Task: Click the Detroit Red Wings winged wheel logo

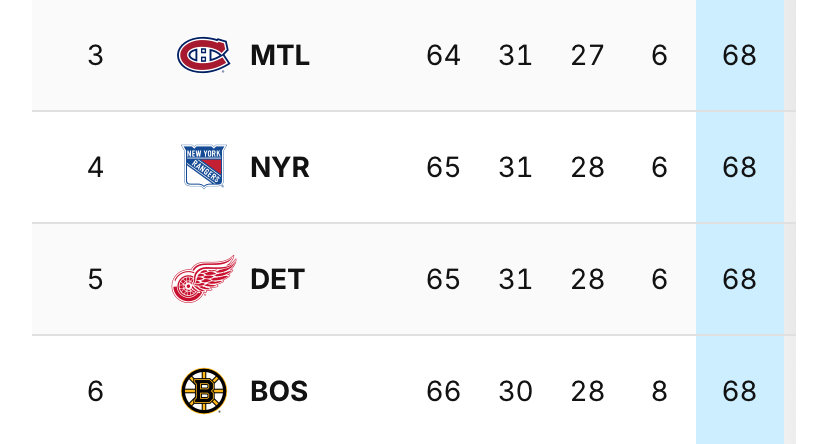Action: tap(204, 279)
